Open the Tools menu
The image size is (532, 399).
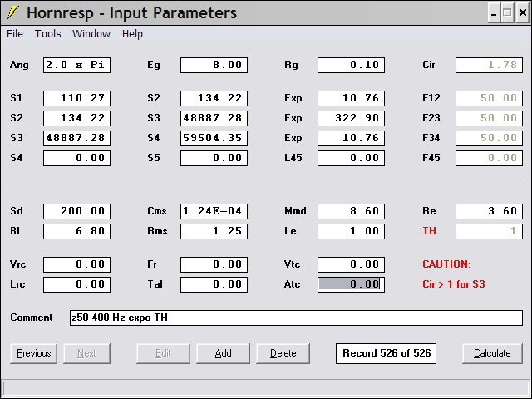coord(48,34)
